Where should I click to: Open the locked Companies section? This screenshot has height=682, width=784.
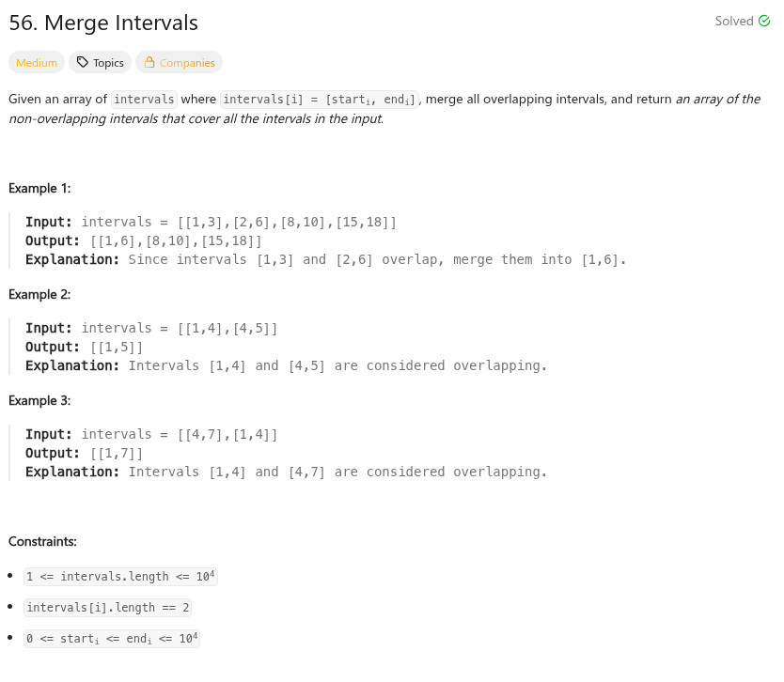pos(179,63)
